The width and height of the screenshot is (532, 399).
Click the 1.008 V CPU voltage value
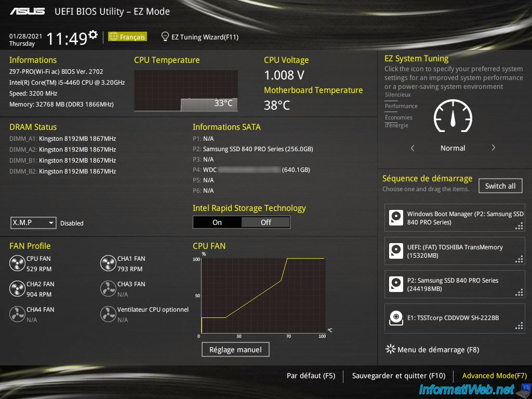coord(284,75)
